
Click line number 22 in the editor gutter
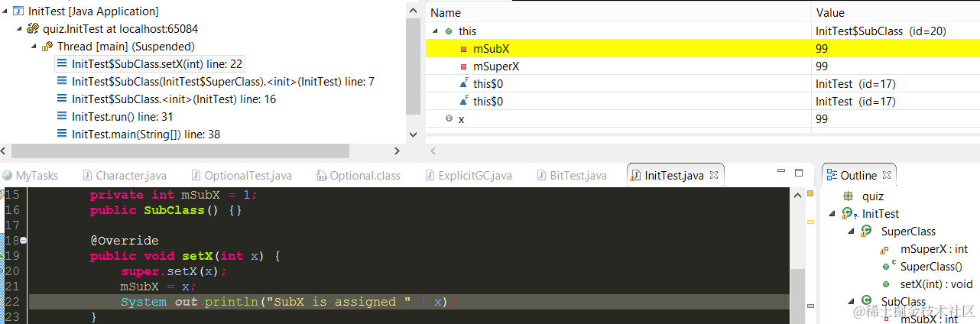click(x=11, y=302)
